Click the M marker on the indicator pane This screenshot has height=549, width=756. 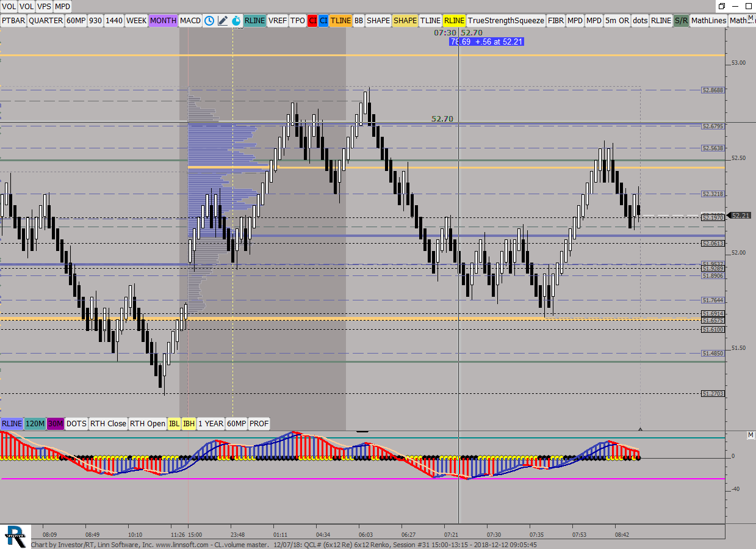click(x=751, y=435)
